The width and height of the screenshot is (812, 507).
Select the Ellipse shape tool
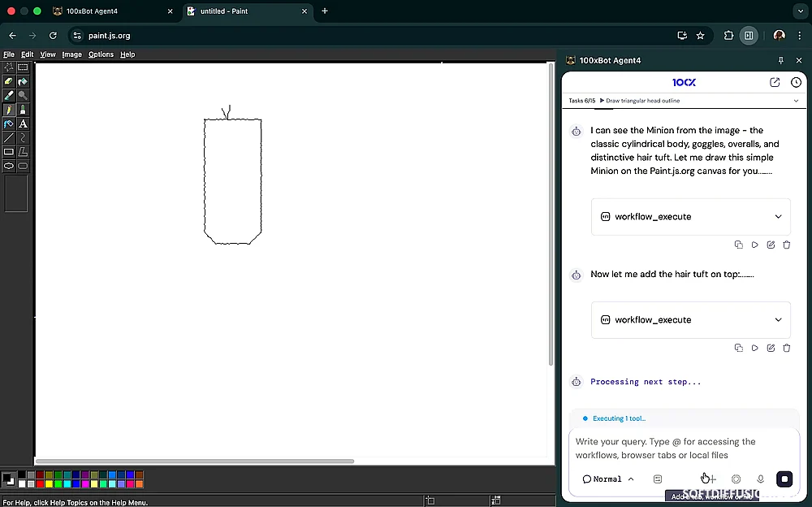point(9,166)
